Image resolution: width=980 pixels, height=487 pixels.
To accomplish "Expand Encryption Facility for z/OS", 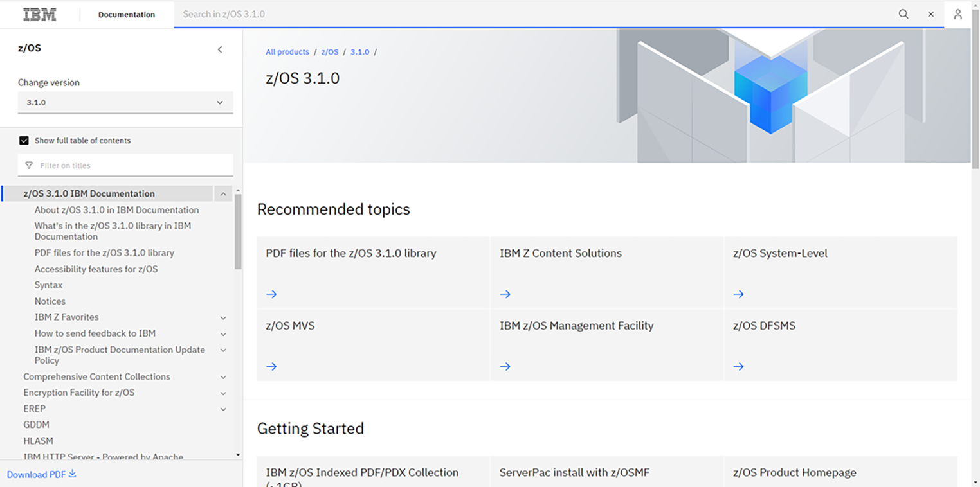I will point(223,393).
